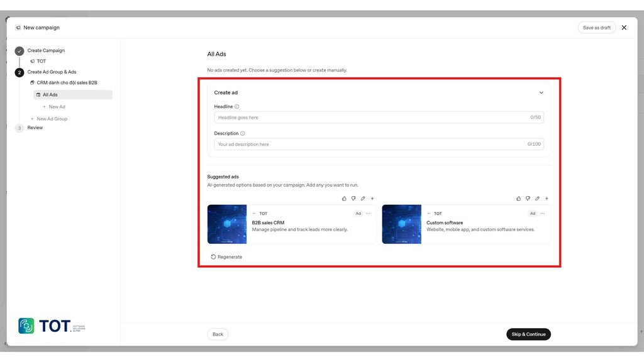Close the New campaign dialog

point(624,28)
